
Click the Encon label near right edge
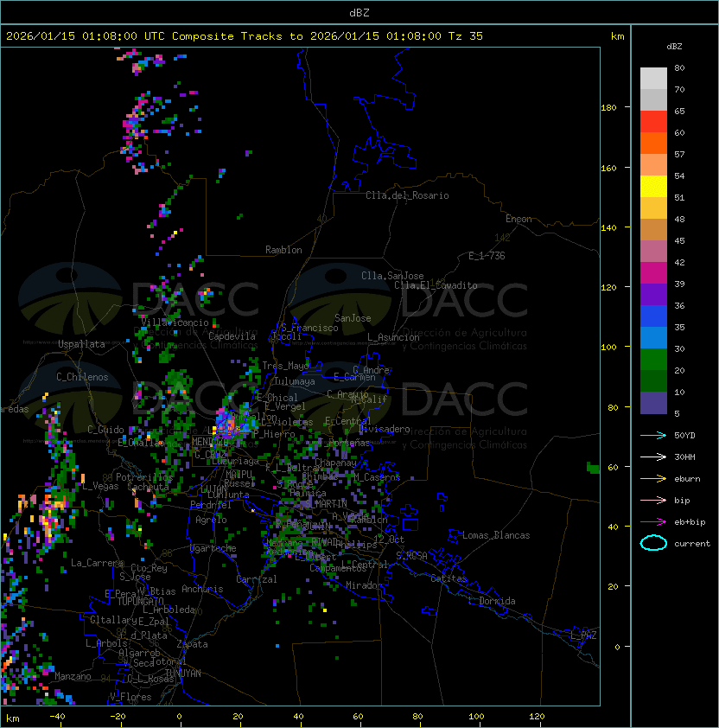pyautogui.click(x=519, y=219)
